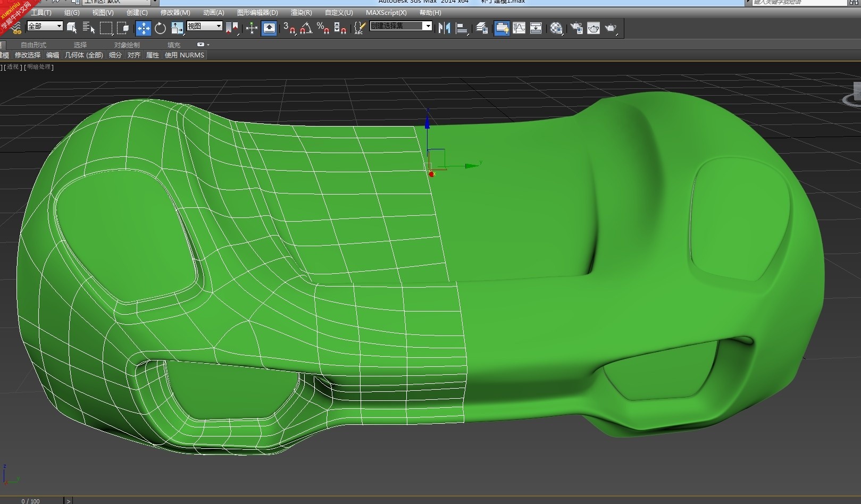This screenshot has height=504, width=861.
Task: Open the 视图(V) menu
Action: coord(103,12)
